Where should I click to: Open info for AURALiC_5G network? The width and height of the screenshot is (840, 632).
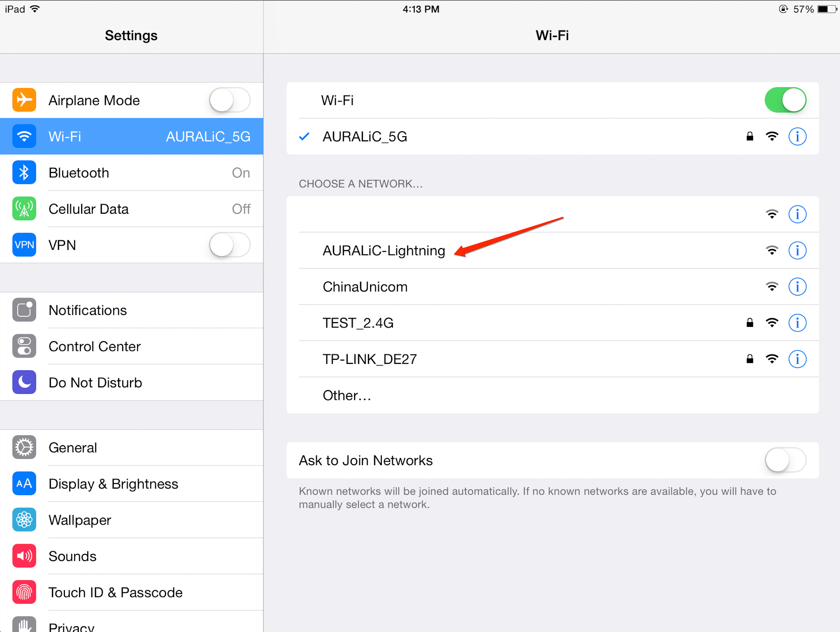click(797, 137)
